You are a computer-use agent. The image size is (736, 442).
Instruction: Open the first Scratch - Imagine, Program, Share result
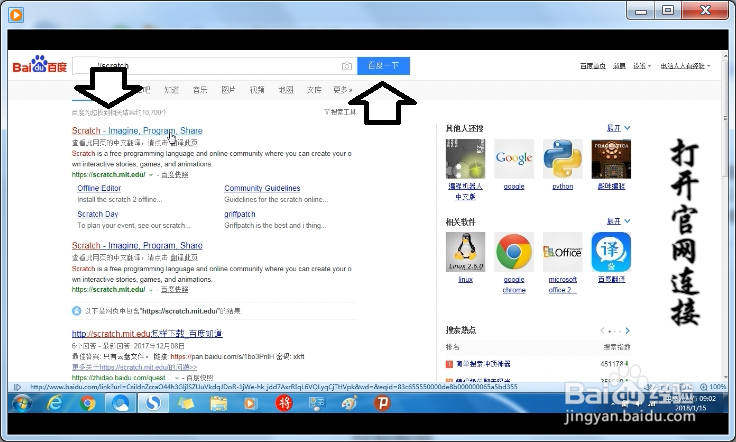tap(137, 130)
